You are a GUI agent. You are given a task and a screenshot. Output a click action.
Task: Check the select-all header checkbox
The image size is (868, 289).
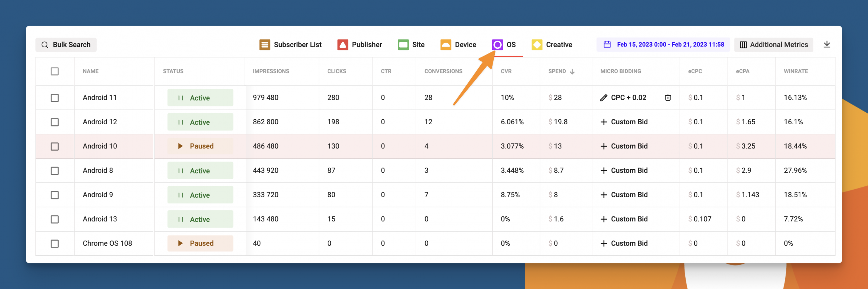coord(55,71)
